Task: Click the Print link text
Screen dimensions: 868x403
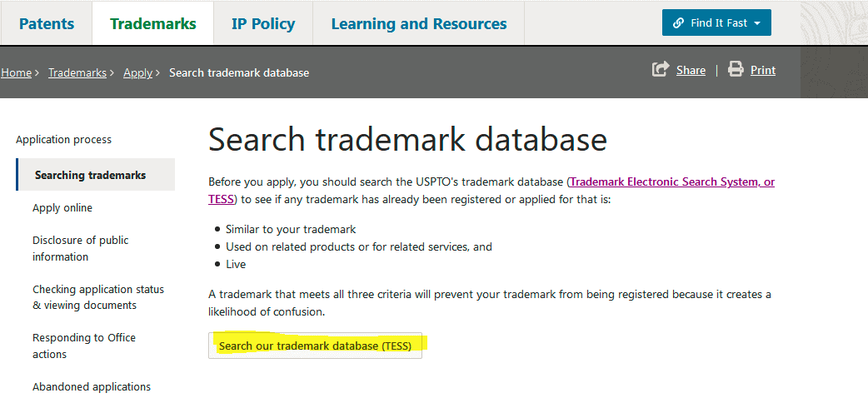Action: click(x=763, y=70)
